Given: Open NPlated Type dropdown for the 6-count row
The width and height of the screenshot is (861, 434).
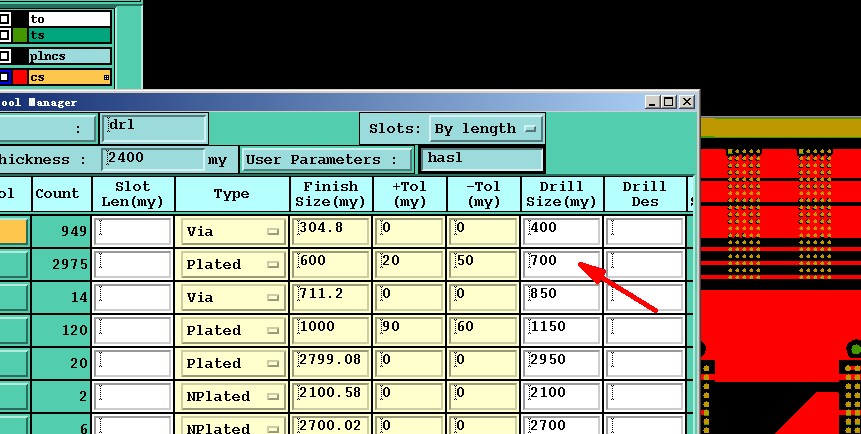Looking at the screenshot, I should 233,425.
